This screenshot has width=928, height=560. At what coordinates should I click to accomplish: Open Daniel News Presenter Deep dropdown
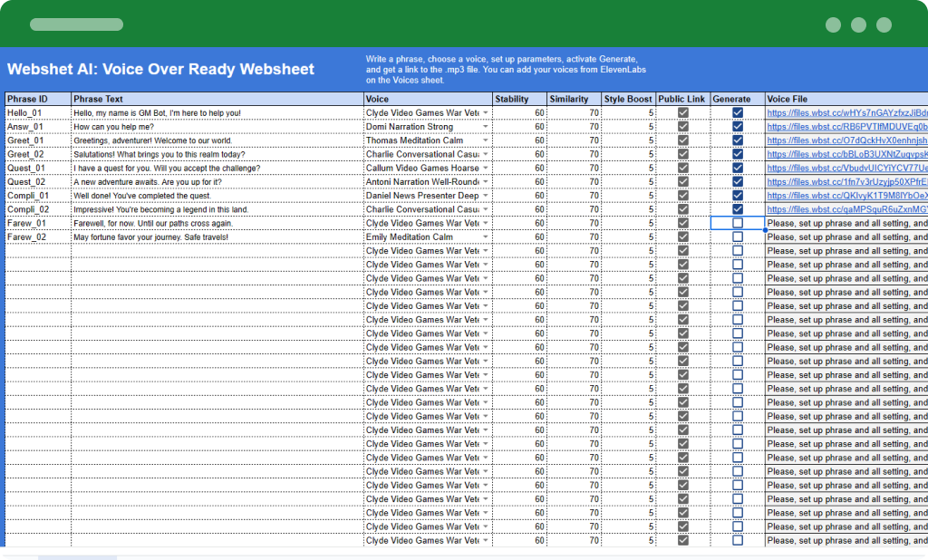pyautogui.click(x=486, y=196)
